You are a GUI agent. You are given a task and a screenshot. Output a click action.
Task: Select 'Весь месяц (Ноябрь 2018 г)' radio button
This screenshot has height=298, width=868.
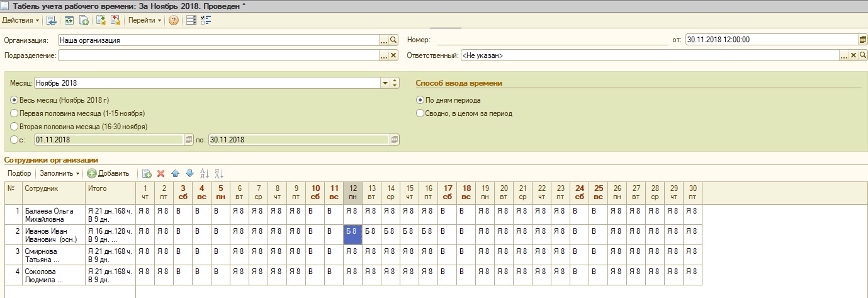click(x=14, y=100)
